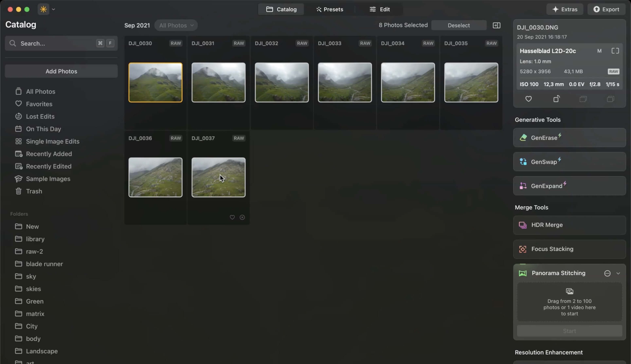This screenshot has height=364, width=631.
Task: Open All Photos in sidebar
Action: 40,91
